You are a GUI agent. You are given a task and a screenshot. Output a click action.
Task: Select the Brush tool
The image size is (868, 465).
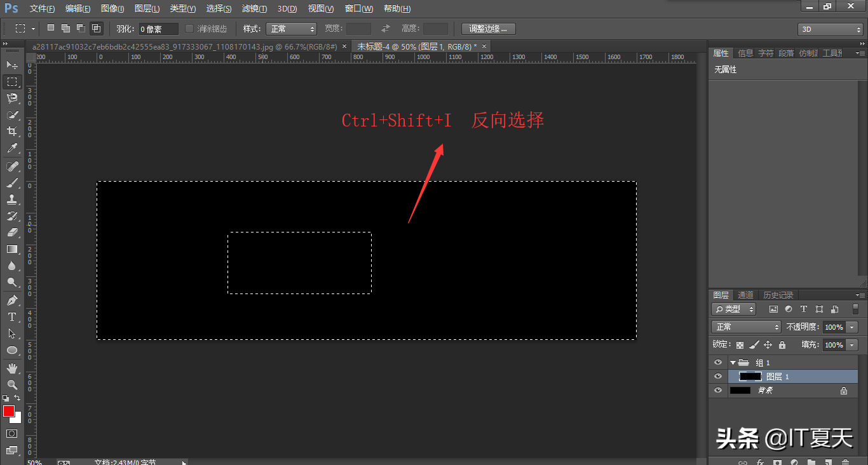tap(12, 183)
